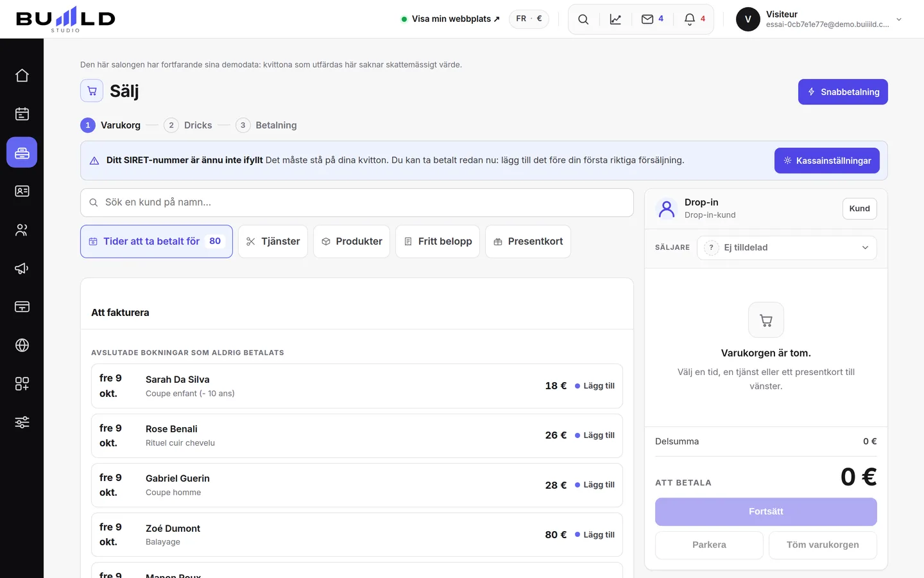Open the team members sidebar icon
This screenshot has width=924, height=578.
pyautogui.click(x=22, y=230)
